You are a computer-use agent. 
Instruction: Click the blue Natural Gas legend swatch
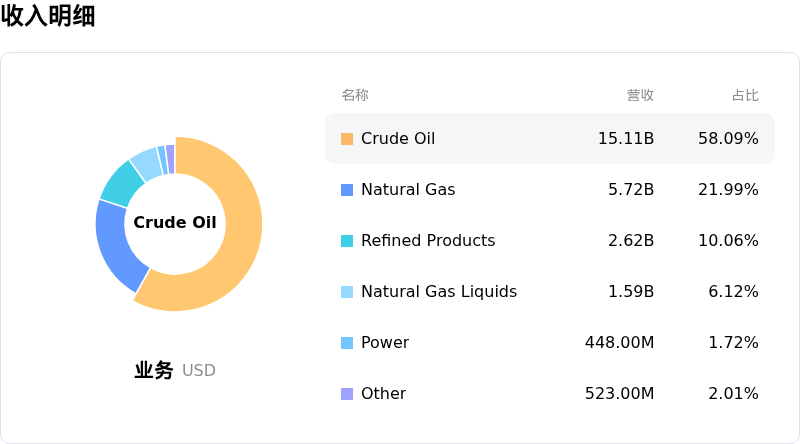click(347, 190)
